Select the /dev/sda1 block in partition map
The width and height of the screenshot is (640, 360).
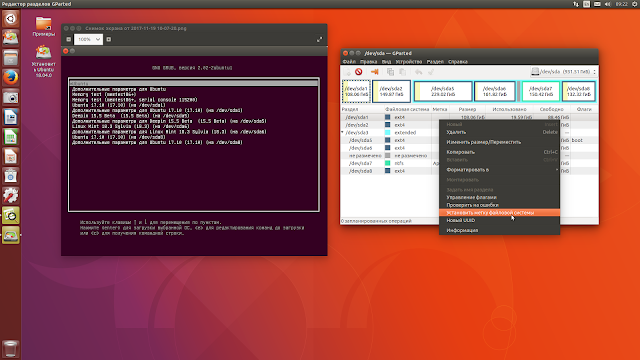click(x=356, y=91)
